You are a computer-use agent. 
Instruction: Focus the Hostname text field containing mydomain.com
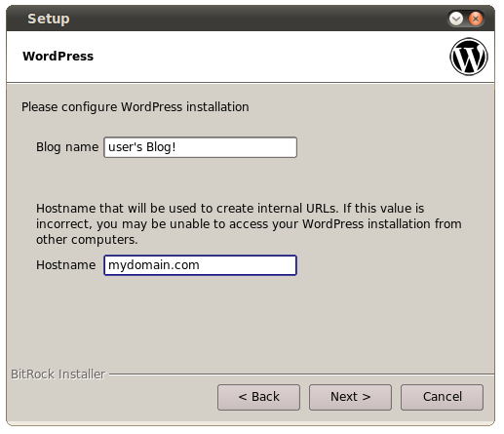200,265
